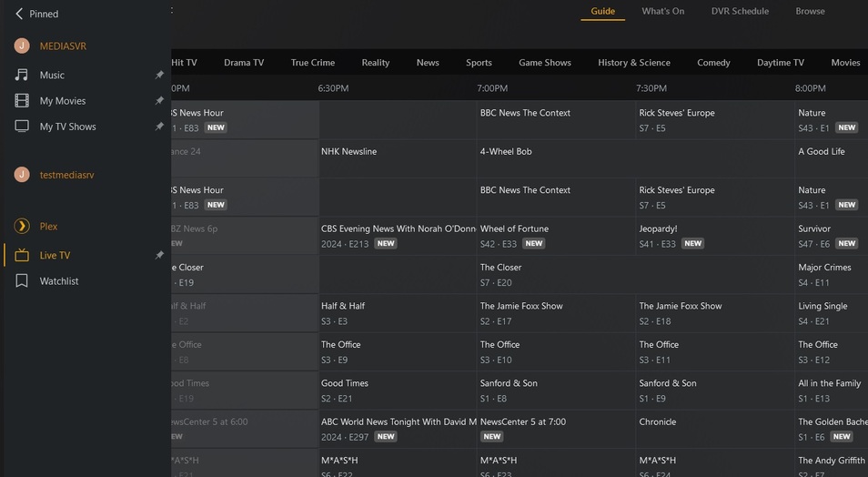Open The Jamie Foxx Show S2 E17

[556, 313]
